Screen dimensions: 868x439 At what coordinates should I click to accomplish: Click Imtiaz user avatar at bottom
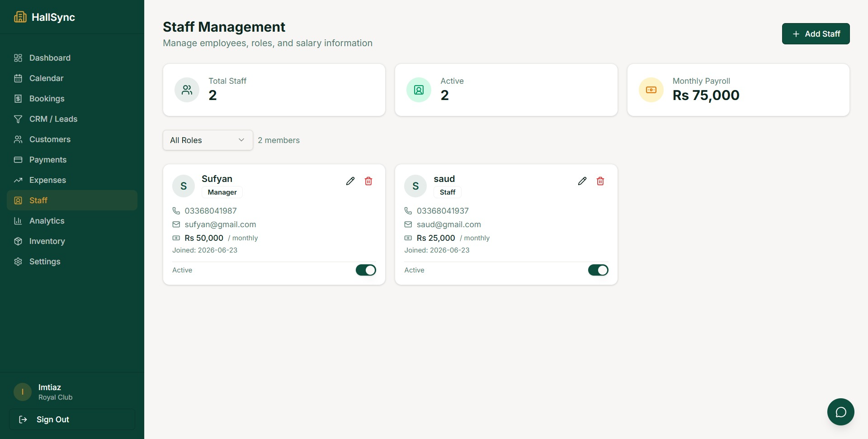click(x=23, y=392)
